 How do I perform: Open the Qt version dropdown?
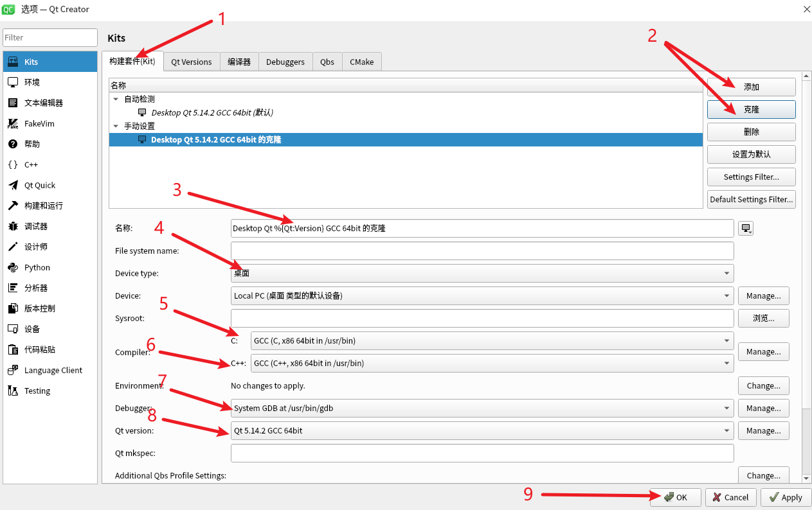(x=482, y=430)
